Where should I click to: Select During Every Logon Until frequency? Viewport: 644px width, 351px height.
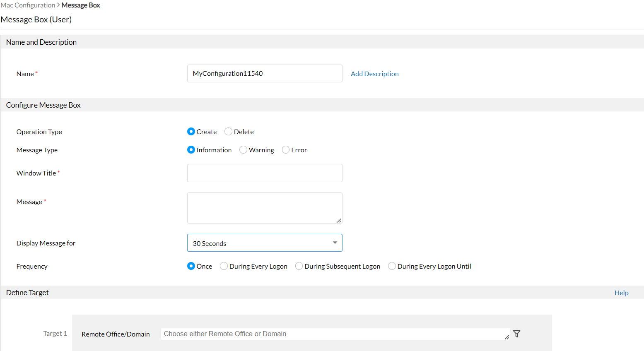click(x=392, y=266)
